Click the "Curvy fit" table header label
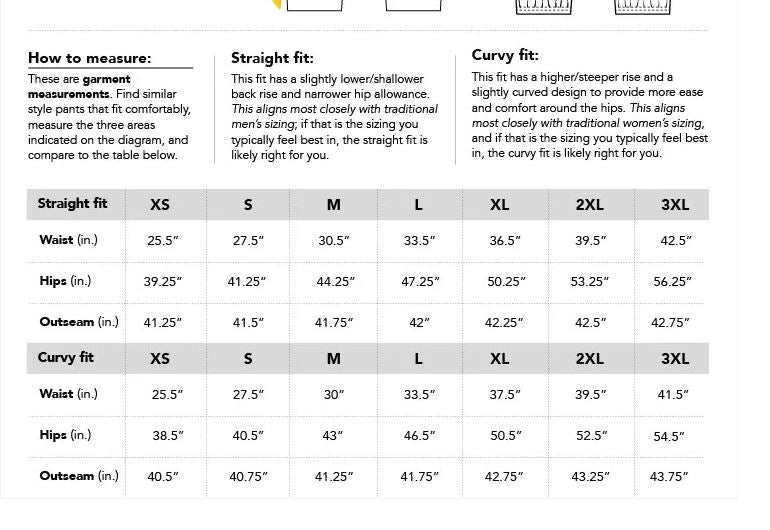This screenshot has width=770, height=530. 66,358
